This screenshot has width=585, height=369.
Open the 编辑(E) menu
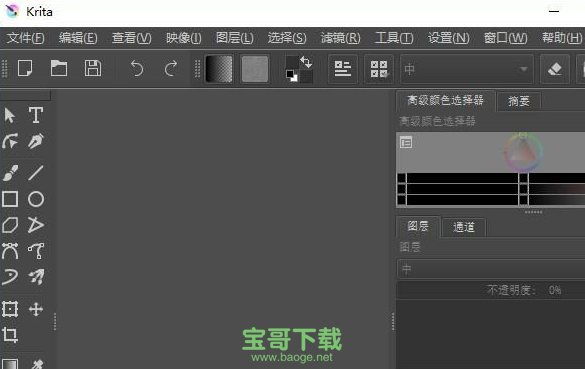pos(78,38)
